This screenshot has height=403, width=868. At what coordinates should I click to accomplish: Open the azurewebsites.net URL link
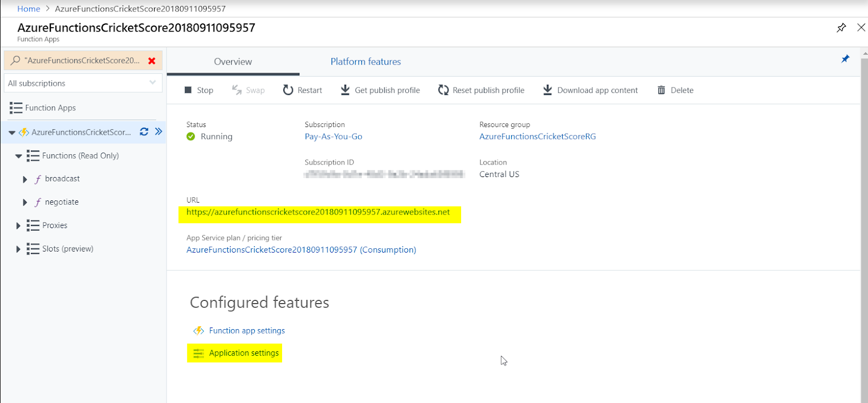318,212
